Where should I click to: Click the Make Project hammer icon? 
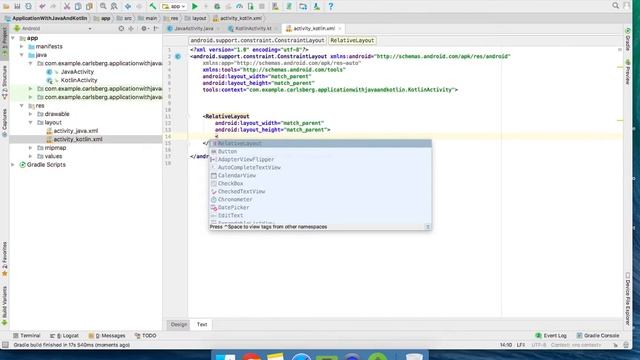[153, 6]
